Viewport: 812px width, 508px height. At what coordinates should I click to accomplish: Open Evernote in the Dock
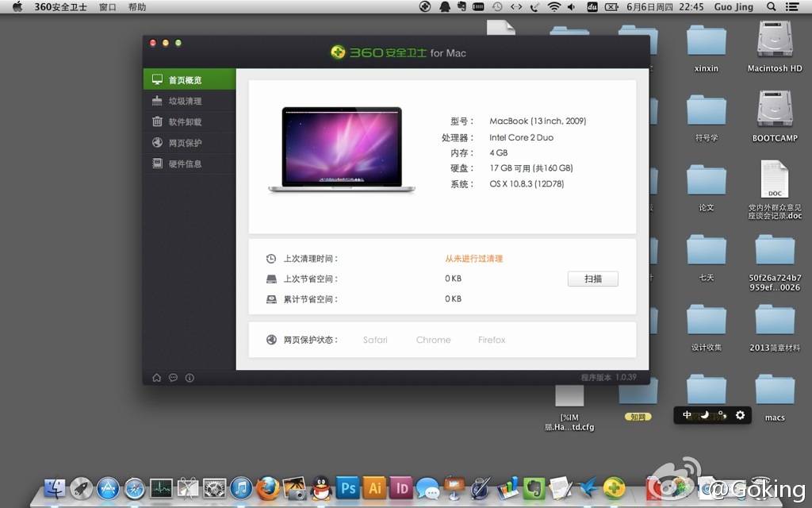click(x=534, y=488)
